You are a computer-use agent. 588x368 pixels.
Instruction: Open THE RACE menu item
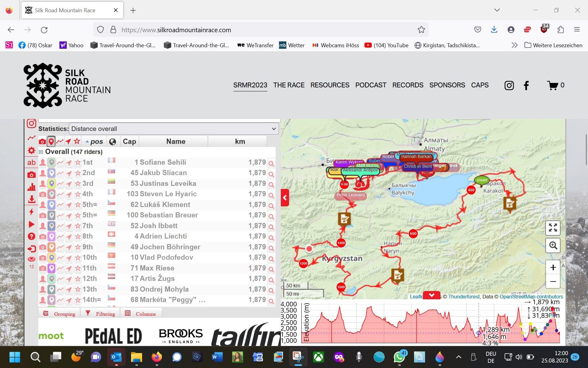(289, 85)
